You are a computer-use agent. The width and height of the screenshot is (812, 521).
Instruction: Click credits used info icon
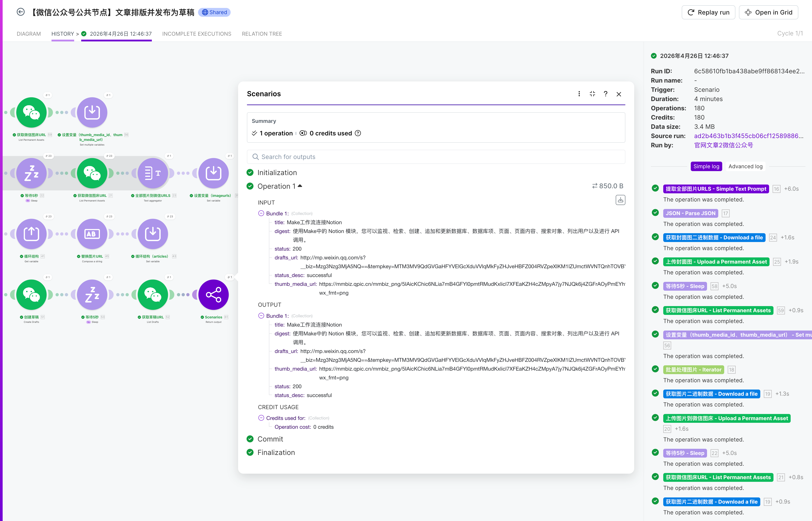(358, 133)
